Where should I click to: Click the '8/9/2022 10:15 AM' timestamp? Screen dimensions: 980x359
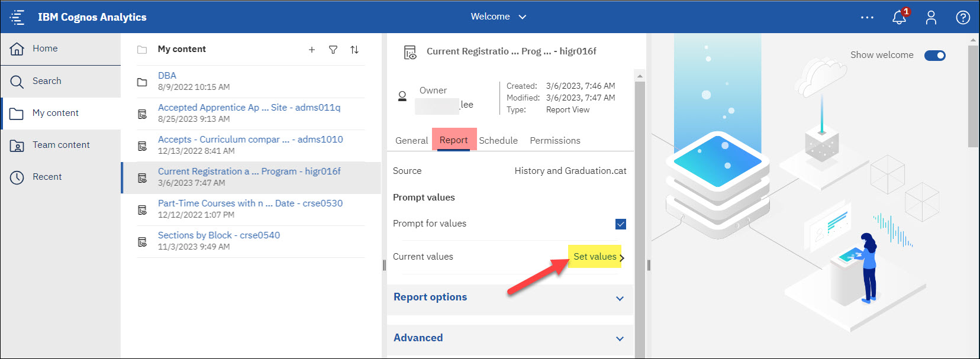click(x=194, y=87)
